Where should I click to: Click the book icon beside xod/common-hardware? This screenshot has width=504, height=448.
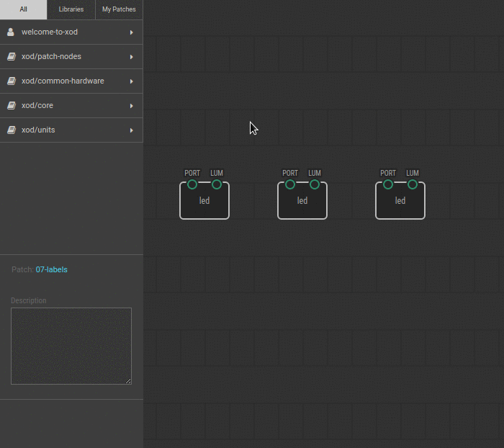11,81
